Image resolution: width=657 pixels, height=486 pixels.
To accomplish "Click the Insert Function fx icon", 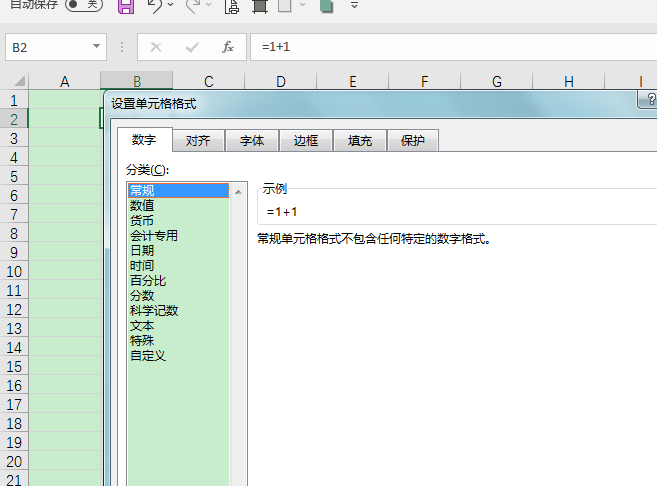I will pos(228,47).
